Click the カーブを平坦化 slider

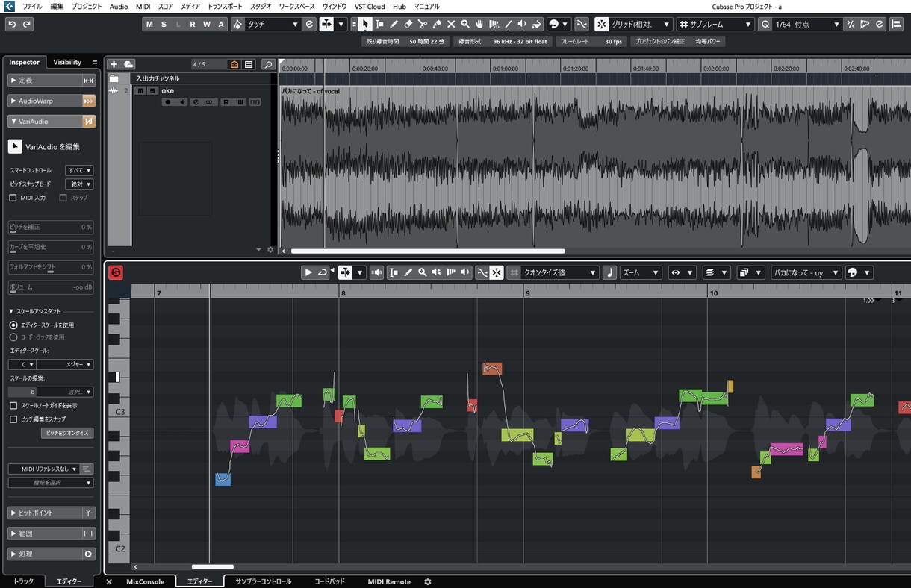51,247
